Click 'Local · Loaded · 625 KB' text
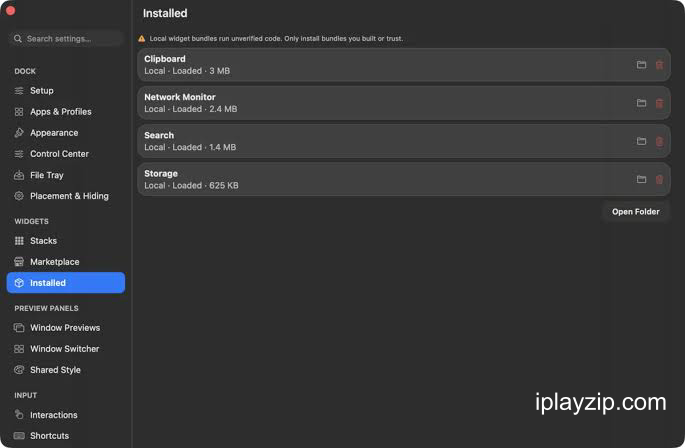The width and height of the screenshot is (685, 448). click(191, 185)
